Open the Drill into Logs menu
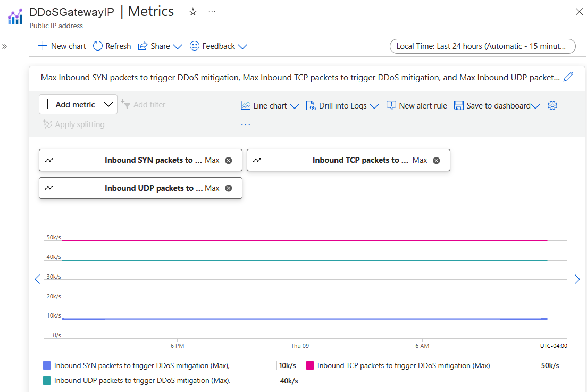Viewport: 587px width, 392px height. [342, 106]
